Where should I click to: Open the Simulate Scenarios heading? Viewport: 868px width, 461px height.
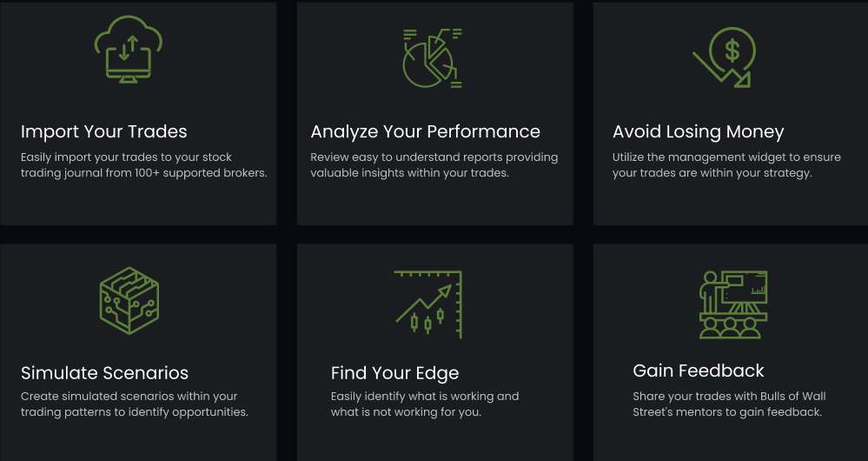(104, 373)
